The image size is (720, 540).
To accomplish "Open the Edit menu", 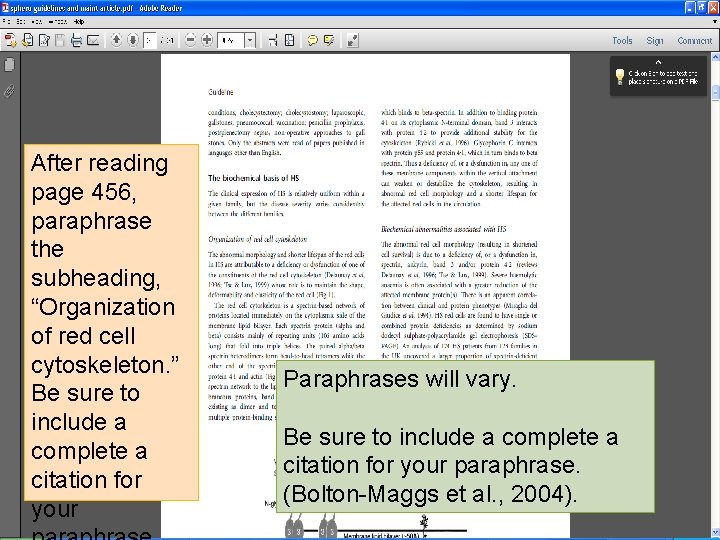I will pos(21,22).
